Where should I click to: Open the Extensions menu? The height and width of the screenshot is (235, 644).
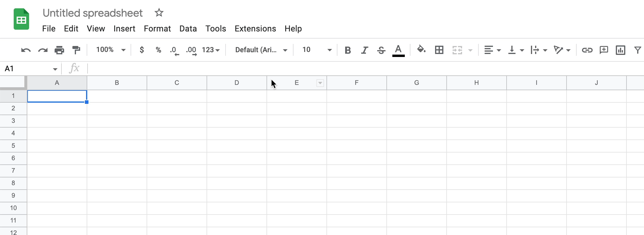pos(255,28)
